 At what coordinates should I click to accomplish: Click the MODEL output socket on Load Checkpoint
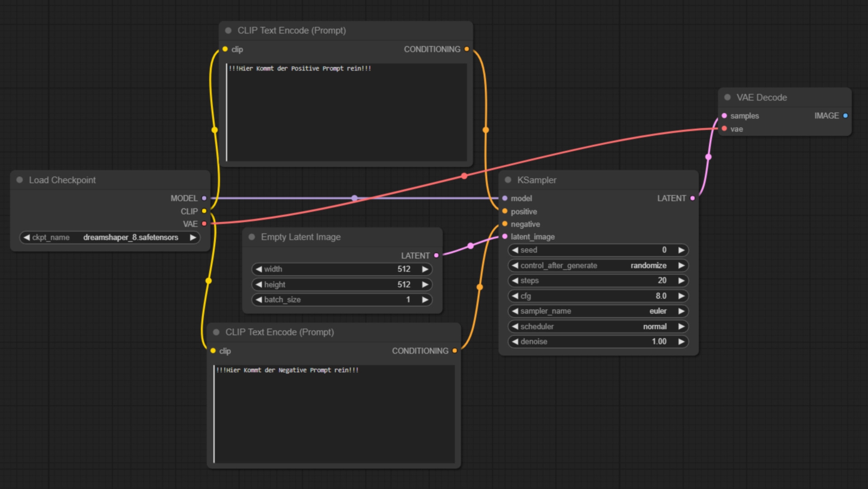pyautogui.click(x=204, y=198)
